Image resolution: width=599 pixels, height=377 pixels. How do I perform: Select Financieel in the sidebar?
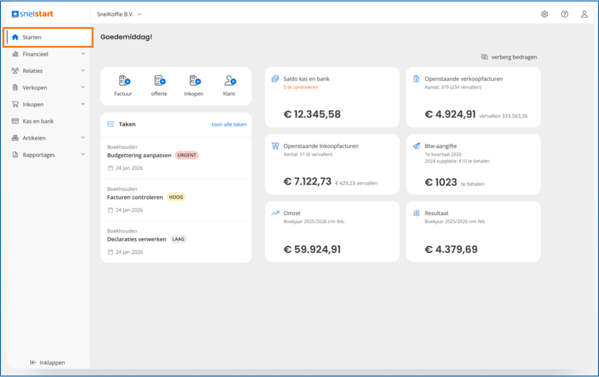pos(48,54)
